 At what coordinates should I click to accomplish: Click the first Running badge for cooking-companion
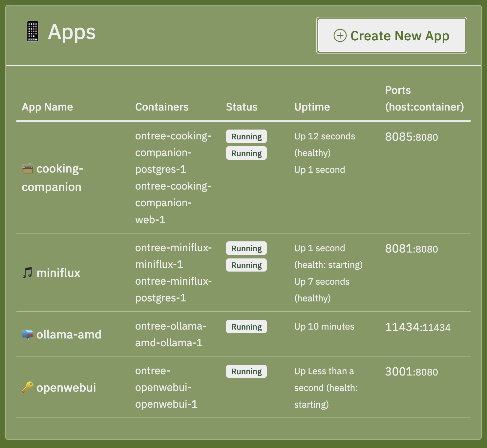246,136
